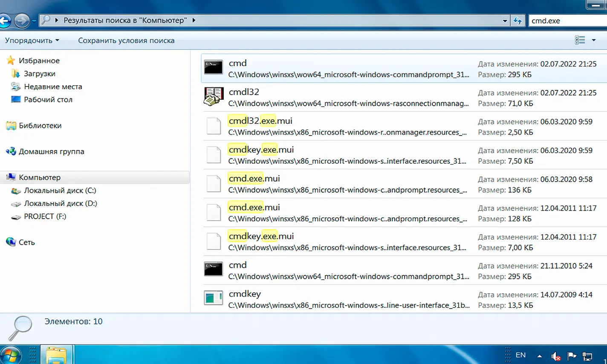Screen dimensions: 607x364
Task: Click the icon of cmd dated 21.11.2010
Action: [213, 269]
